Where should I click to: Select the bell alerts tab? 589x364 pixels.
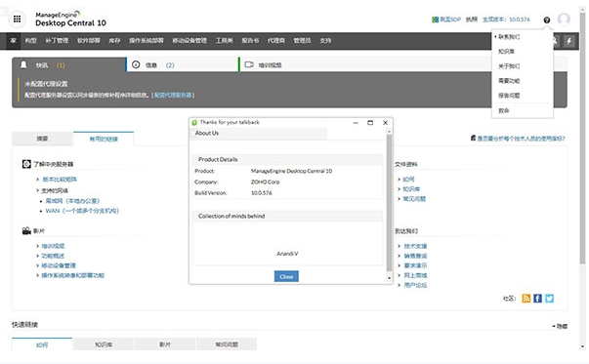(x=69, y=65)
